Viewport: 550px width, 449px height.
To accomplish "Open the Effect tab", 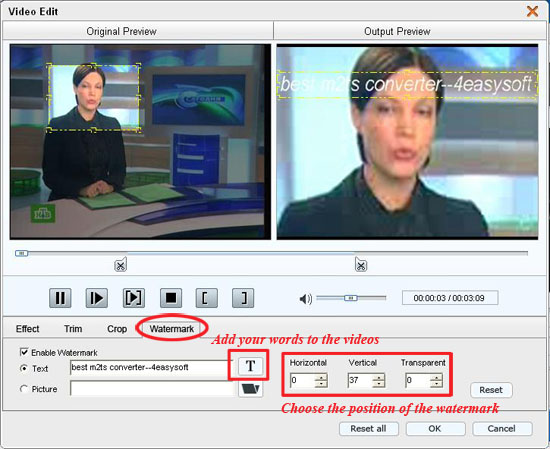I will coord(27,329).
